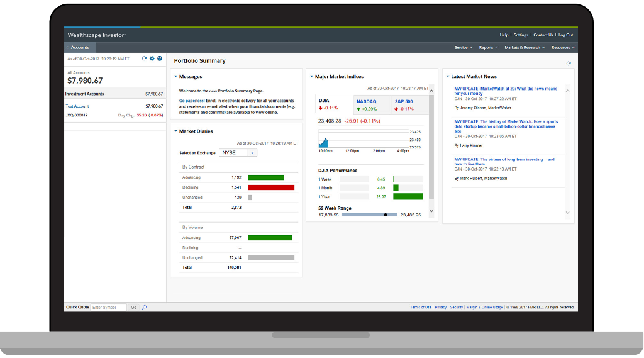Open the Markets & Research menu
Screen dimensions: 644x358
525,48
